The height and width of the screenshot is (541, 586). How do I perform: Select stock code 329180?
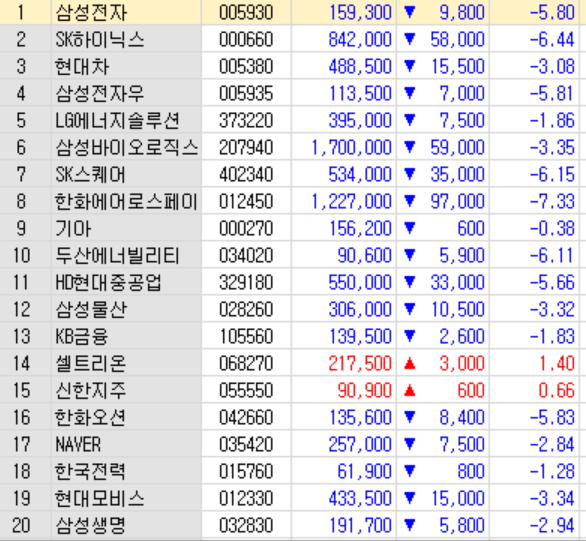(246, 282)
